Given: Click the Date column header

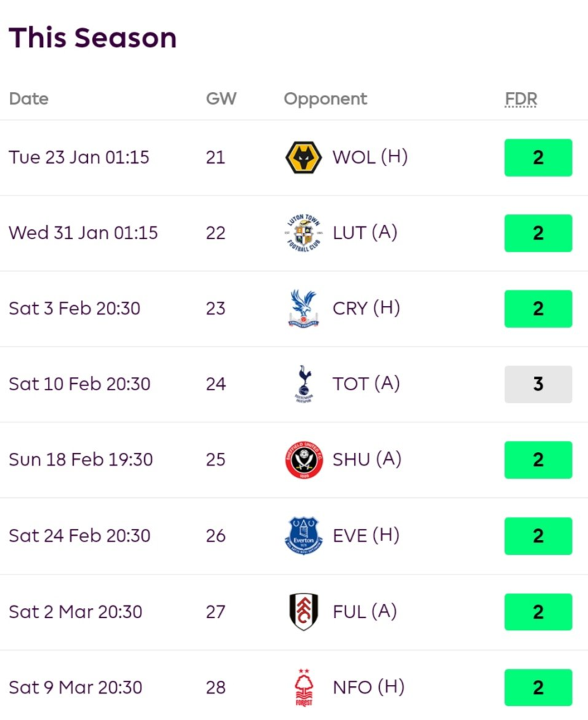Looking at the screenshot, I should [29, 99].
